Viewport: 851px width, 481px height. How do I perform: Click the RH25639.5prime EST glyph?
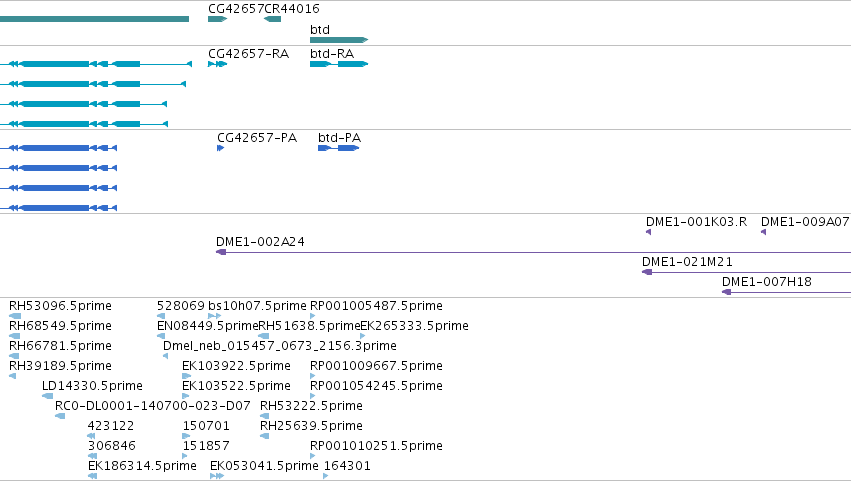264,436
